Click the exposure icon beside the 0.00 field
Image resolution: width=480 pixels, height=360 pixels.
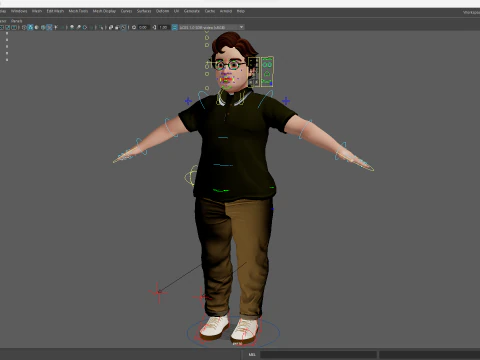[x=134, y=27]
